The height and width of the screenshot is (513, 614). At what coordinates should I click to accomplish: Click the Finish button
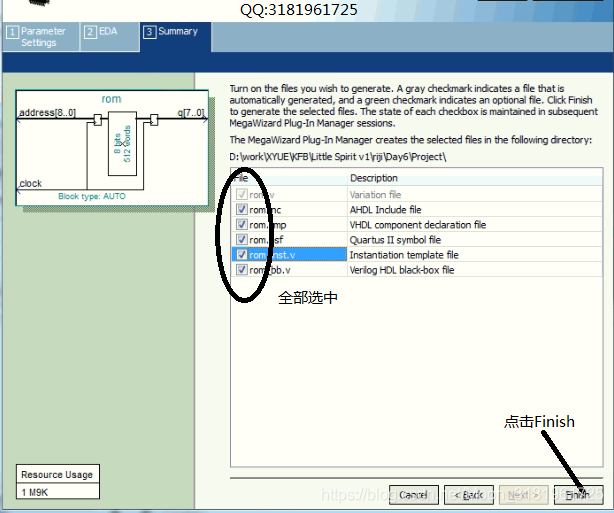(578, 495)
